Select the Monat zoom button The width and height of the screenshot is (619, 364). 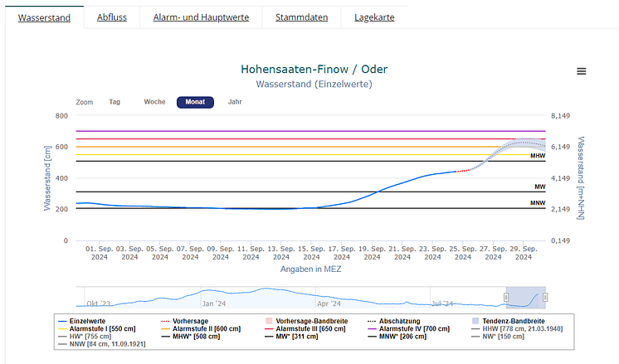tap(195, 102)
